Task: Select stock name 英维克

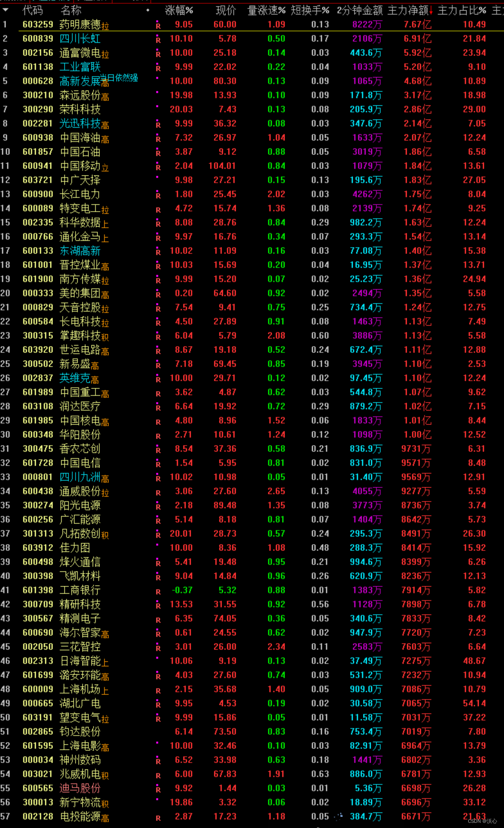Action: [75, 378]
